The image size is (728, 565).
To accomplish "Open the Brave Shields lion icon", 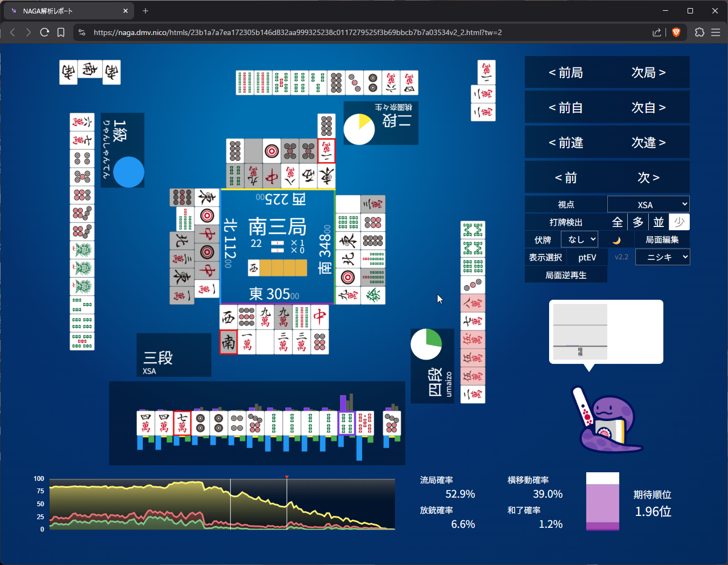I will click(x=676, y=32).
